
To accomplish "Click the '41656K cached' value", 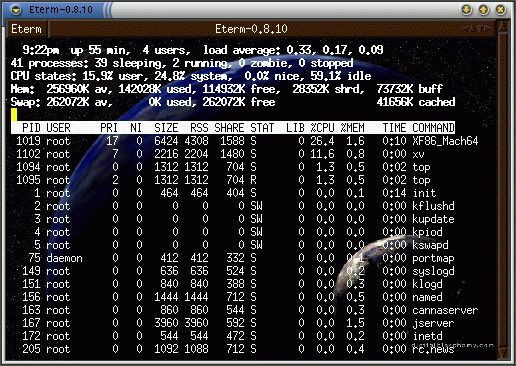I will (x=416, y=102).
